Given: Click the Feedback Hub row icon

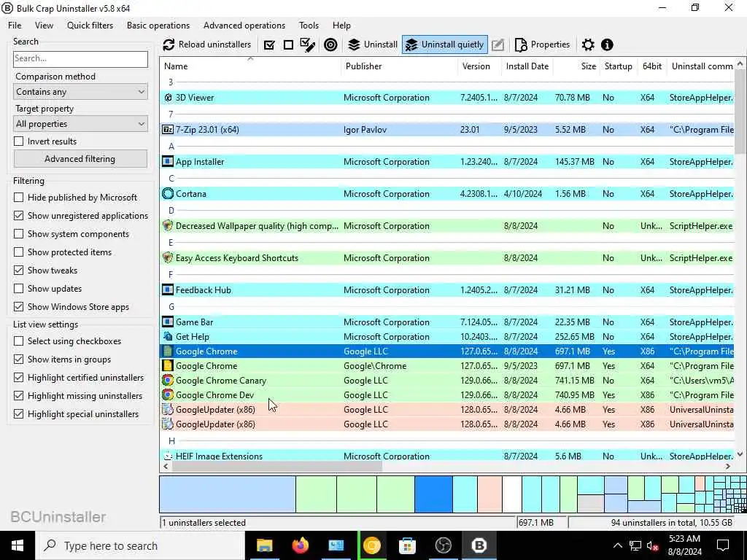Looking at the screenshot, I should 168,290.
